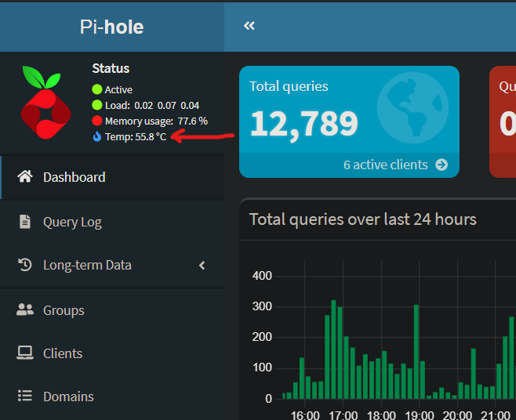The height and width of the screenshot is (420, 516).
Task: Click the Pi-hole raspberry logo
Action: point(45,103)
